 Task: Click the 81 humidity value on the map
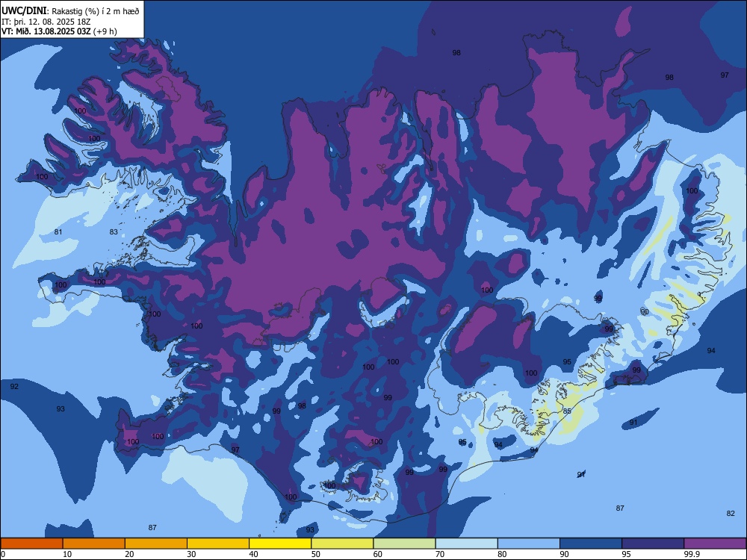click(x=58, y=232)
